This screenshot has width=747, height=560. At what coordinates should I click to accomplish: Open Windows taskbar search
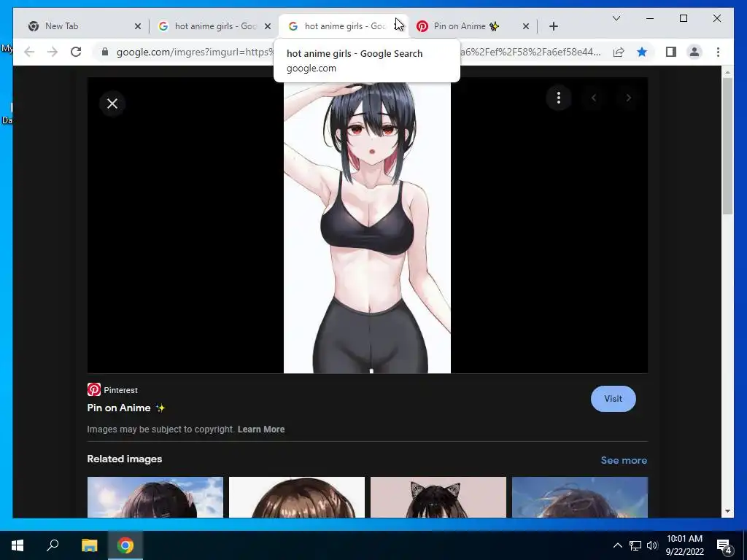click(53, 545)
